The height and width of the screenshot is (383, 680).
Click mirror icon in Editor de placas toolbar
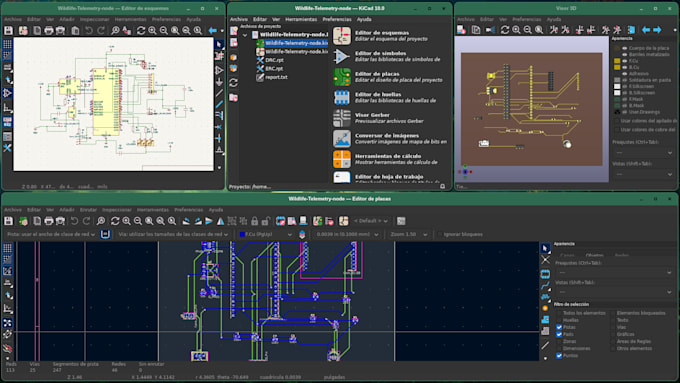pos(220,221)
